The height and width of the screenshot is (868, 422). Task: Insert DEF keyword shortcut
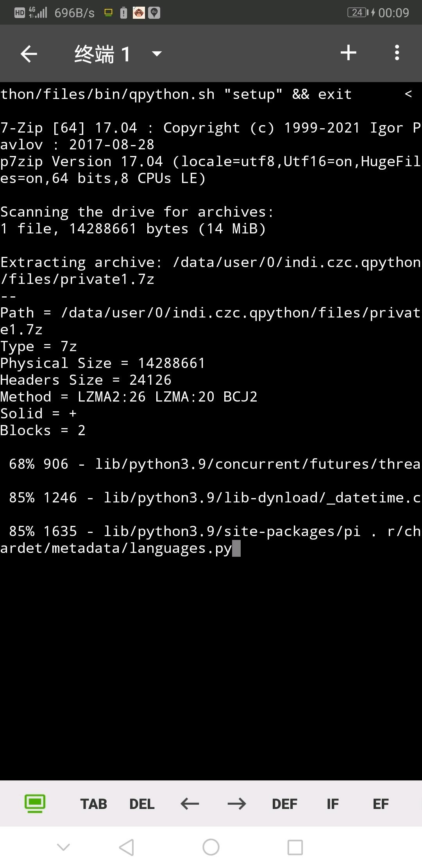point(284,804)
